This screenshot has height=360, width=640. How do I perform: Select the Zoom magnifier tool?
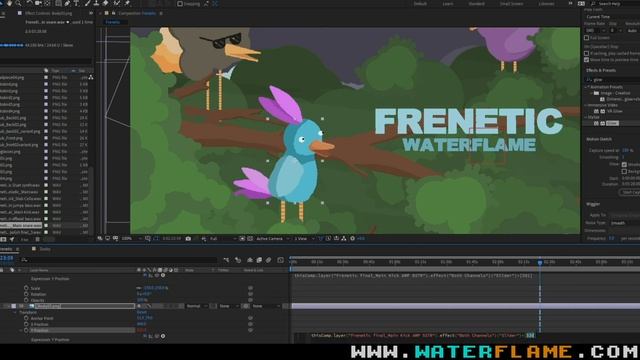click(x=18, y=3)
